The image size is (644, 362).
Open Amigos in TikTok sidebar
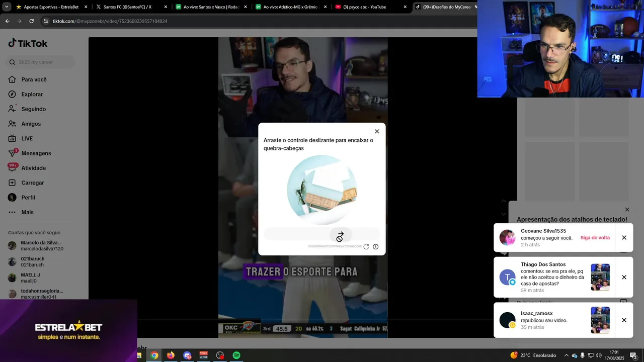click(x=25, y=124)
